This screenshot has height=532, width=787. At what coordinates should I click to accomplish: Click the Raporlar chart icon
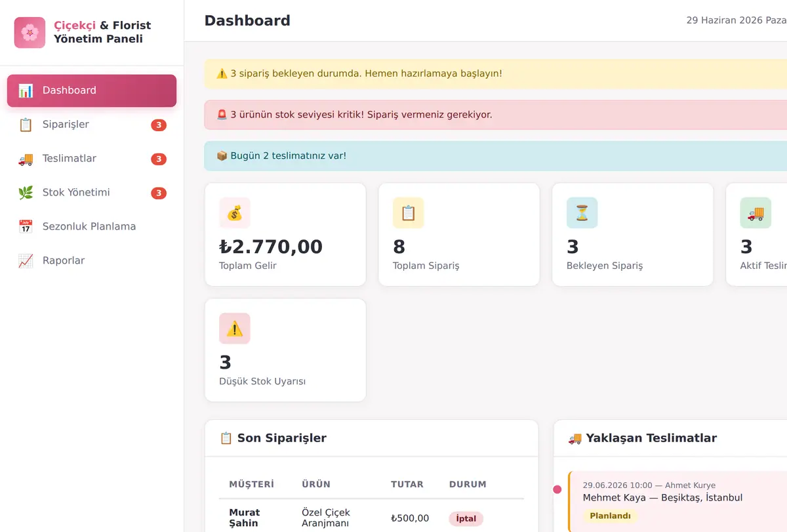[26, 261]
